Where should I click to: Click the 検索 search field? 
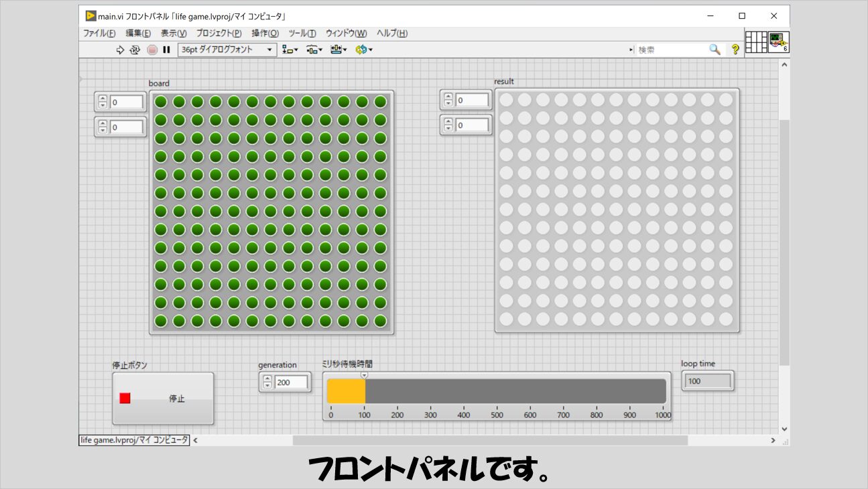click(x=671, y=50)
